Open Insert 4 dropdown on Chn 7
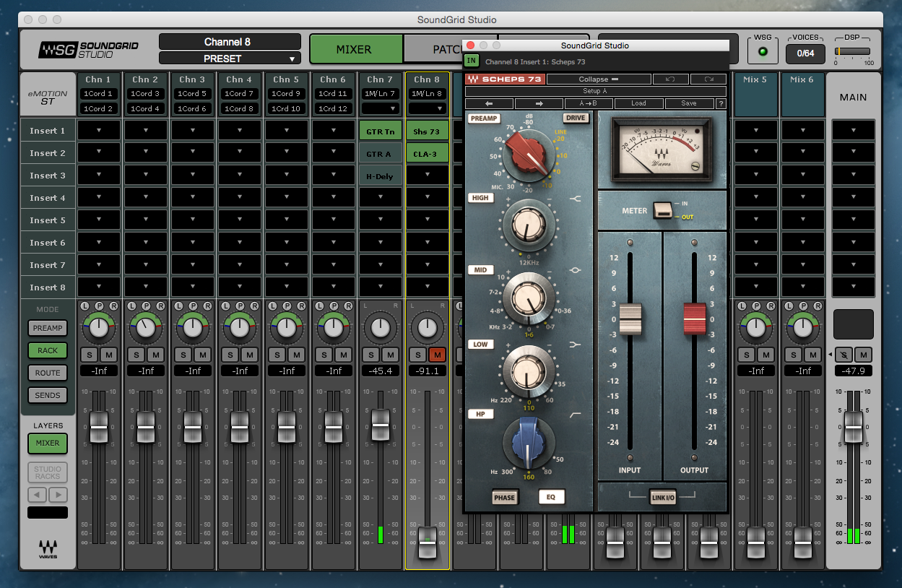The height and width of the screenshot is (588, 902). tap(380, 198)
